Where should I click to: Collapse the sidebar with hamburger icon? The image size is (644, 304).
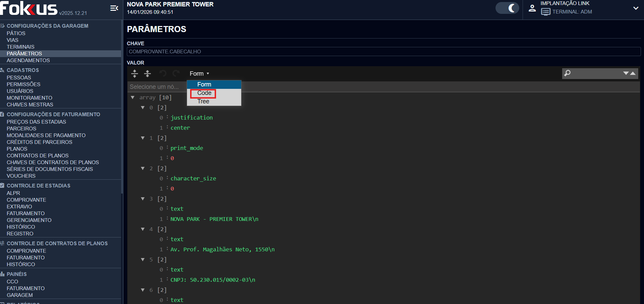pos(114,8)
